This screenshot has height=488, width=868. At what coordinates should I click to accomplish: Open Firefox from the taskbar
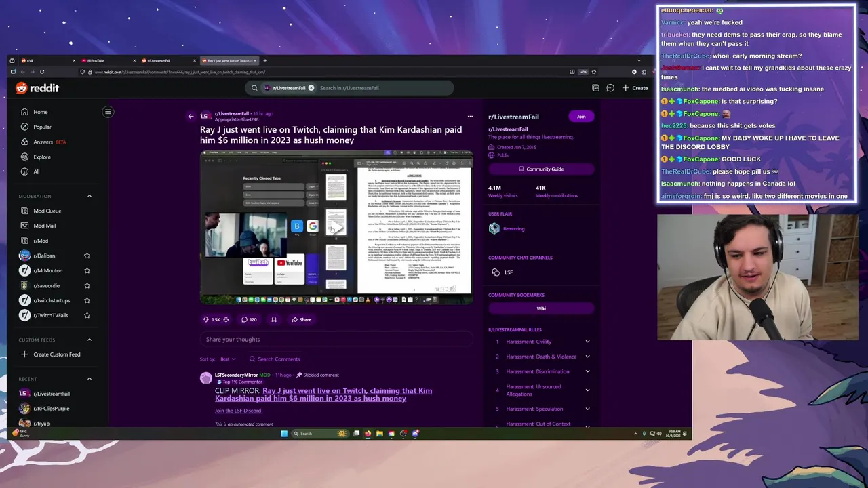[368, 434]
